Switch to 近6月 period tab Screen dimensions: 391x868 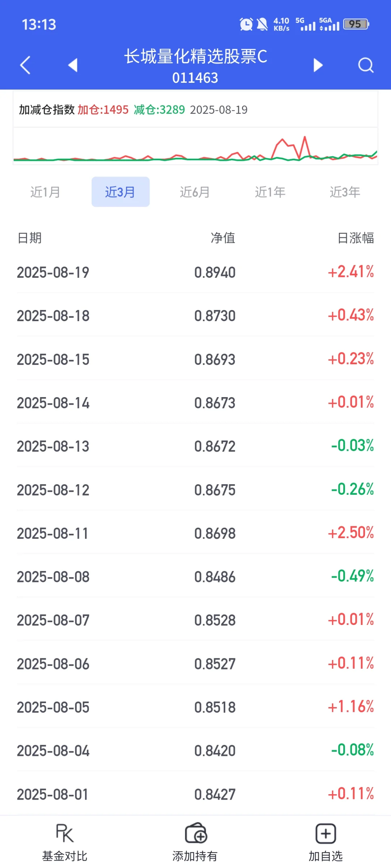pos(195,192)
